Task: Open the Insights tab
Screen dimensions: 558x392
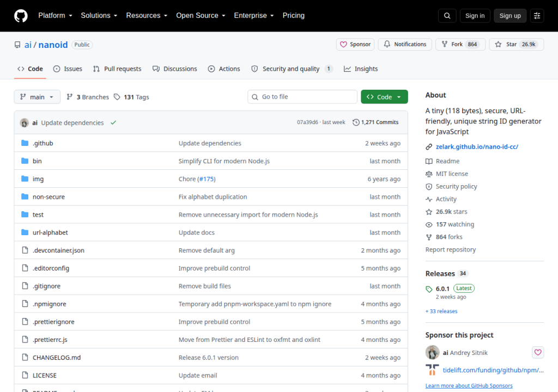Action: 361,69
